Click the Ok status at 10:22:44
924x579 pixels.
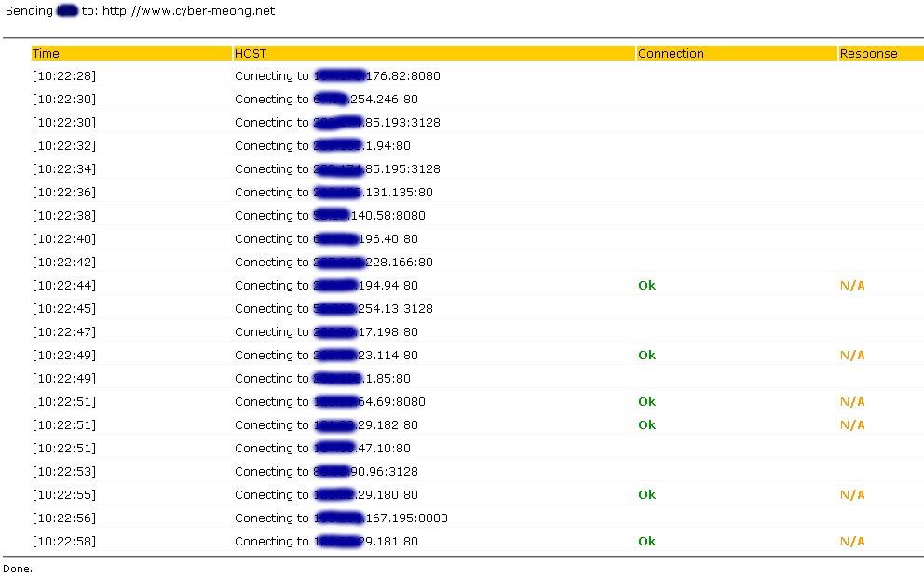coord(646,286)
